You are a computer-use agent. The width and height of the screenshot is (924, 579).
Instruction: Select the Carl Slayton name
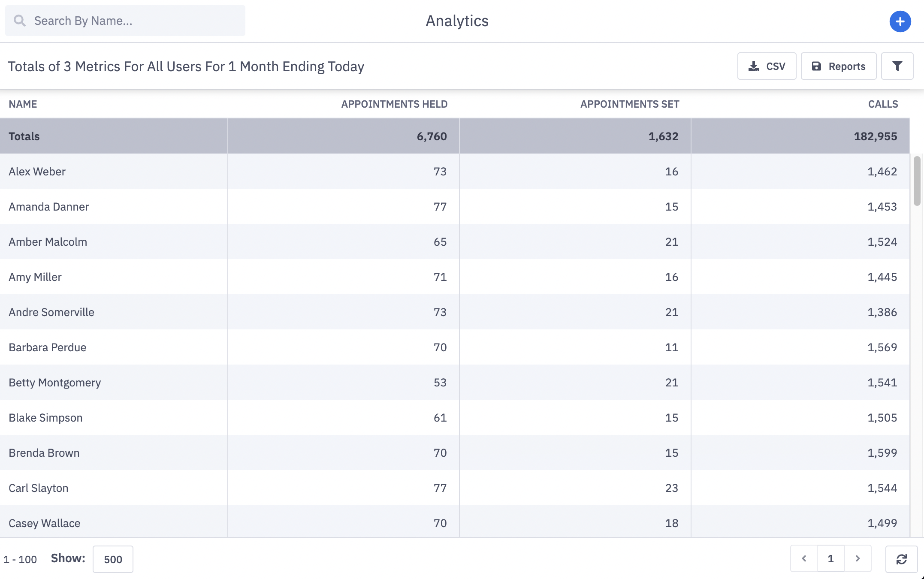39,488
